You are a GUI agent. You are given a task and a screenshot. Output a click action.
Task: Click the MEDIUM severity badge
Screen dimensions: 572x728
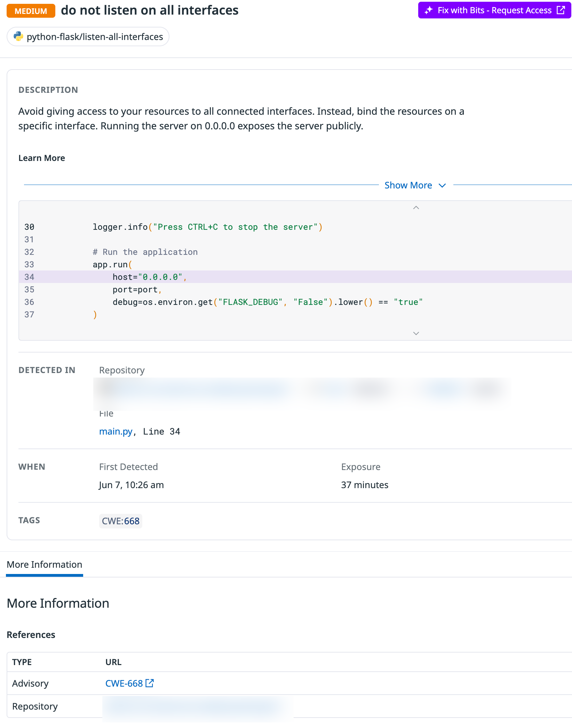pos(31,11)
